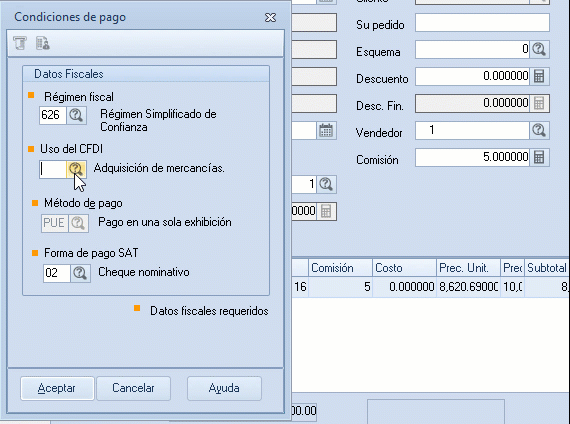Select the Costo column header
The image size is (570, 424).
pyautogui.click(x=404, y=268)
